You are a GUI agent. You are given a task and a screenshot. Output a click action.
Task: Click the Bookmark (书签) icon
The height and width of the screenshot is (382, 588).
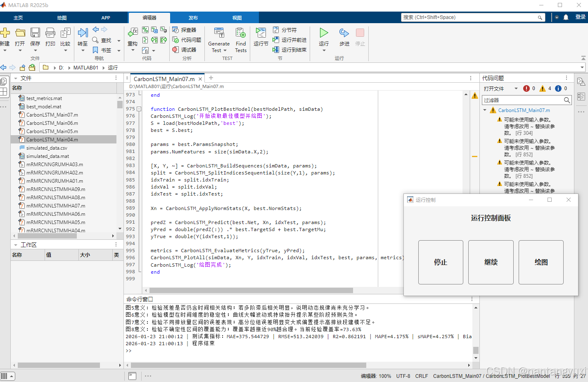point(95,50)
